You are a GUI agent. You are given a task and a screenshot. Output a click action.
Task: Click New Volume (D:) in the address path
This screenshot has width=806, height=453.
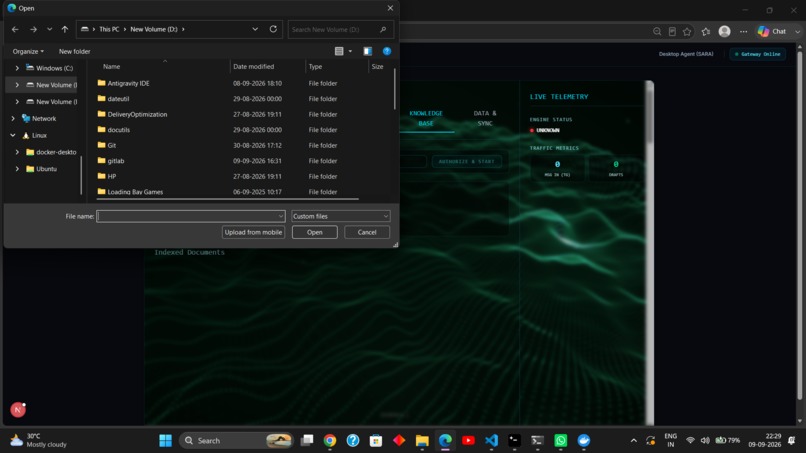tap(154, 29)
